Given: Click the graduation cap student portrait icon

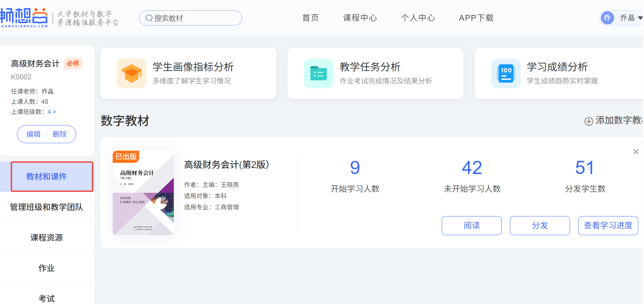Looking at the screenshot, I should (131, 73).
